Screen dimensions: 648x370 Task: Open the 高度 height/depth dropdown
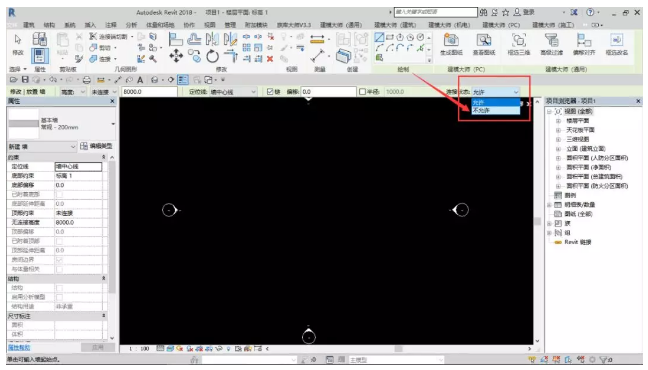(x=73, y=92)
